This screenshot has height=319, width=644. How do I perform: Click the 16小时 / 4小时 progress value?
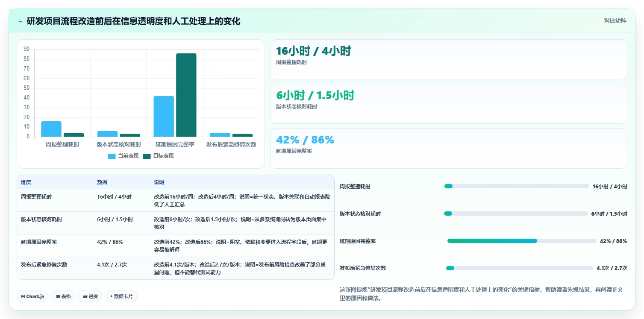point(610,187)
